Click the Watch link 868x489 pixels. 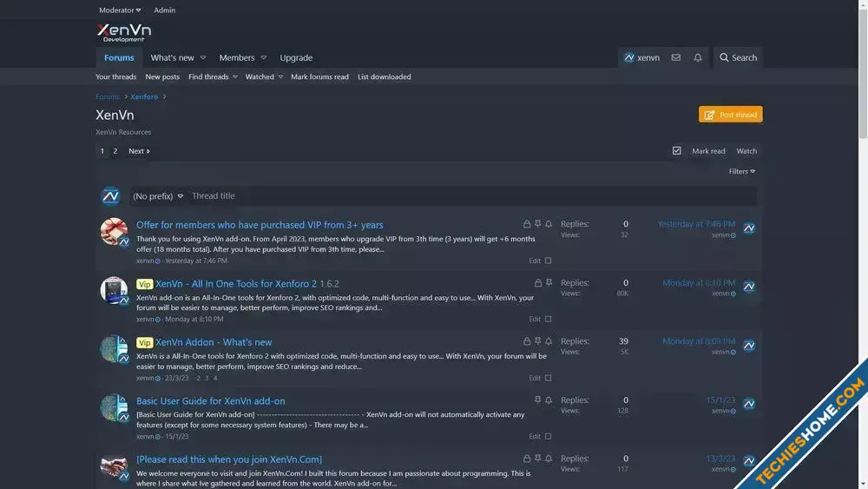pos(746,150)
